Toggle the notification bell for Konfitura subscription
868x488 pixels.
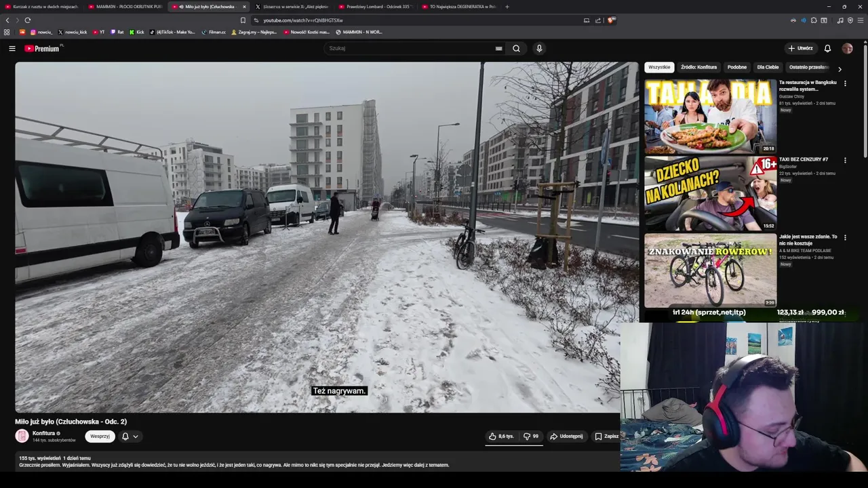pos(125,436)
